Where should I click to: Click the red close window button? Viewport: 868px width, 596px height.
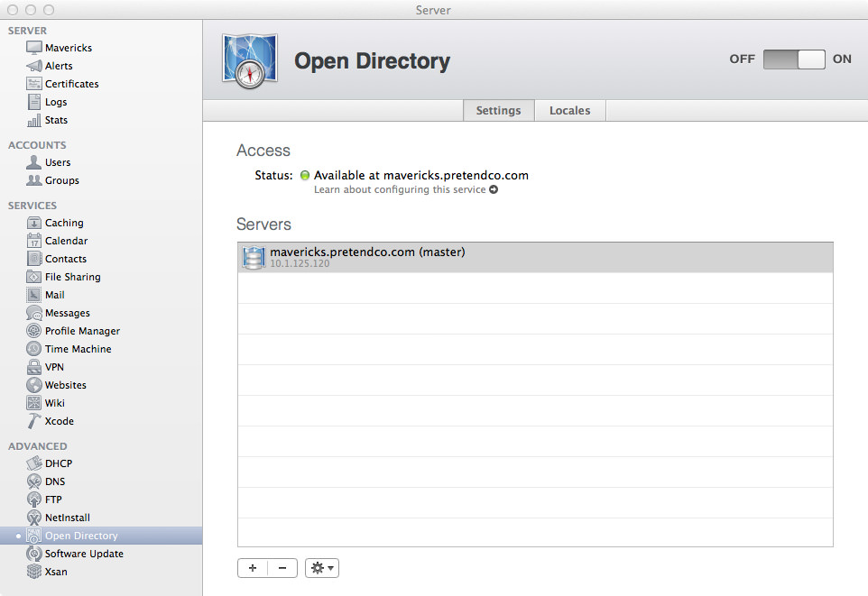pyautogui.click(x=13, y=9)
